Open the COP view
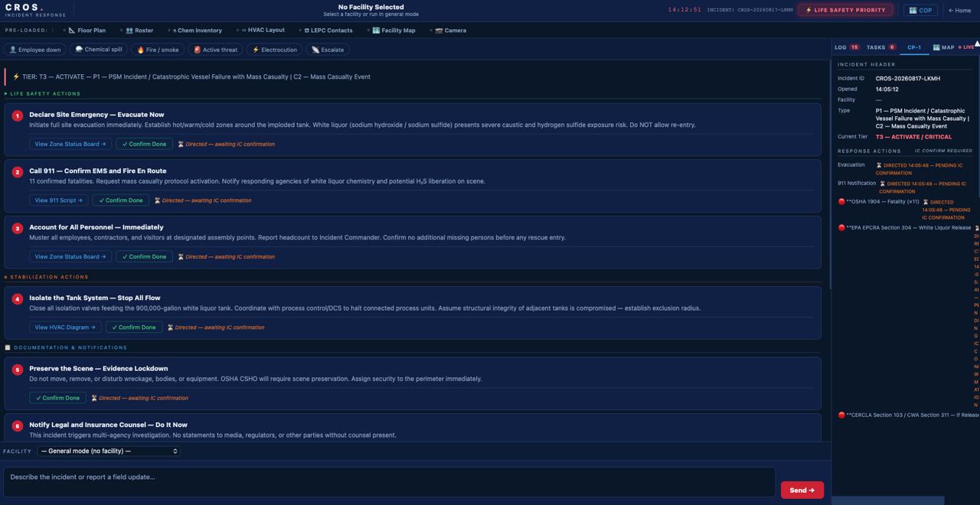Screen dimensions: 980x505 920,10
